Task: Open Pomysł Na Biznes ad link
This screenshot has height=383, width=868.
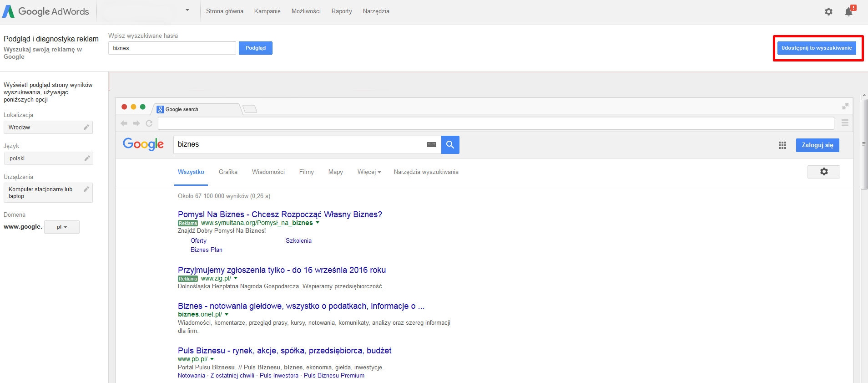Action: [280, 214]
